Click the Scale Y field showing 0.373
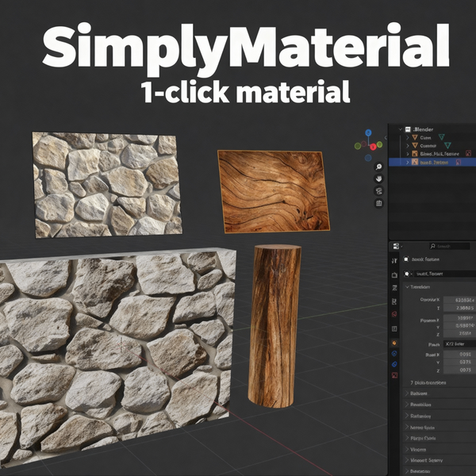Image resolution: width=476 pixels, height=476 pixels. [459, 363]
